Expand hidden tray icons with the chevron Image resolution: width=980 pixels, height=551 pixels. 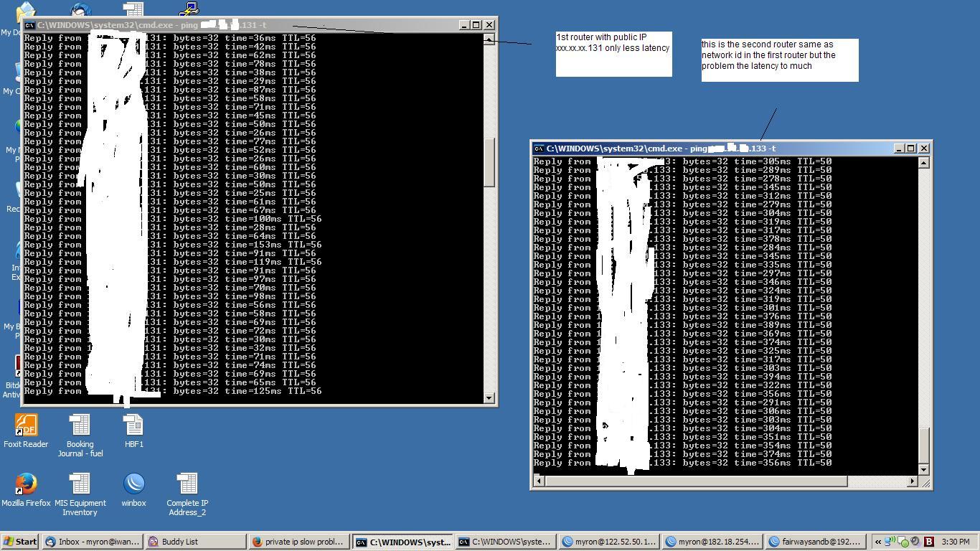[x=878, y=542]
